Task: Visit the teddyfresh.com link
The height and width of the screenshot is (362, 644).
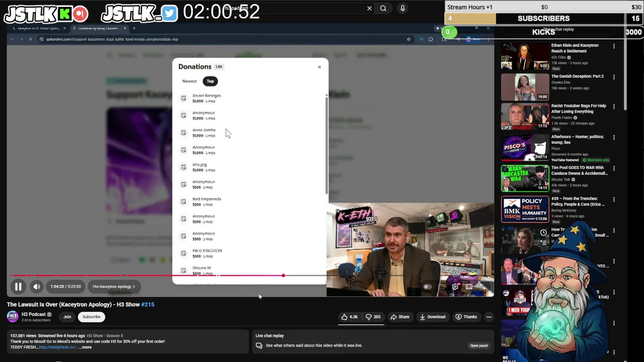Action: coord(58,347)
